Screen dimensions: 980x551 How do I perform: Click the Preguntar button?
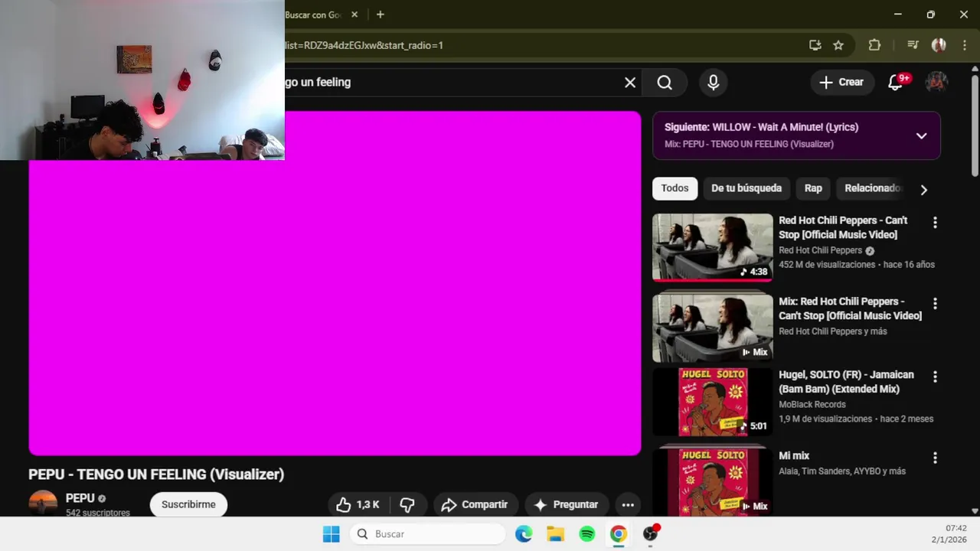point(566,504)
